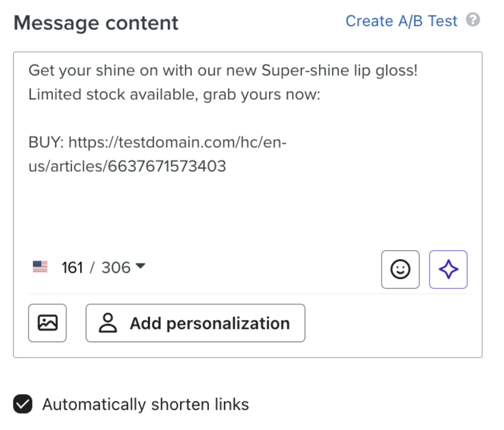Image resolution: width=504 pixels, height=430 pixels.
Task: Click the help question mark icon
Action: point(473,20)
